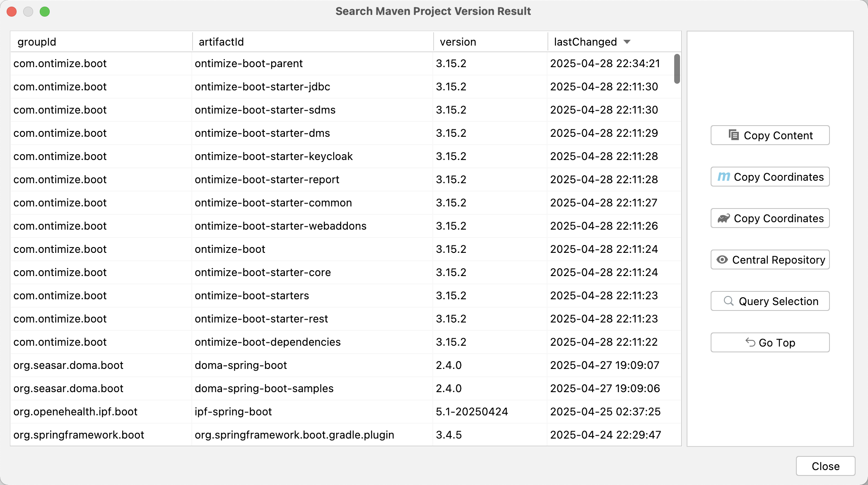Sort by the artifactId column header
This screenshot has height=485, width=868.
click(313, 42)
